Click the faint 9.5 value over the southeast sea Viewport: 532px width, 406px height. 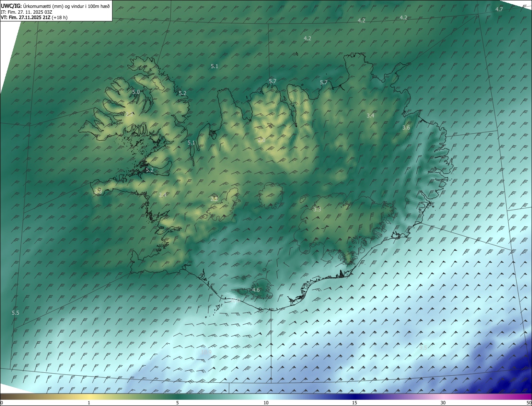tap(423, 347)
